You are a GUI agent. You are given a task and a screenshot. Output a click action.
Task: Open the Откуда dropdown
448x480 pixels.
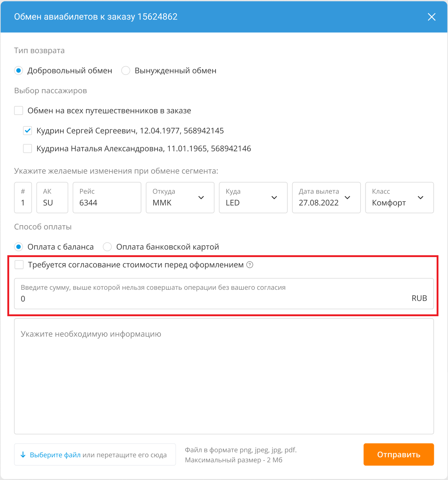pos(180,198)
